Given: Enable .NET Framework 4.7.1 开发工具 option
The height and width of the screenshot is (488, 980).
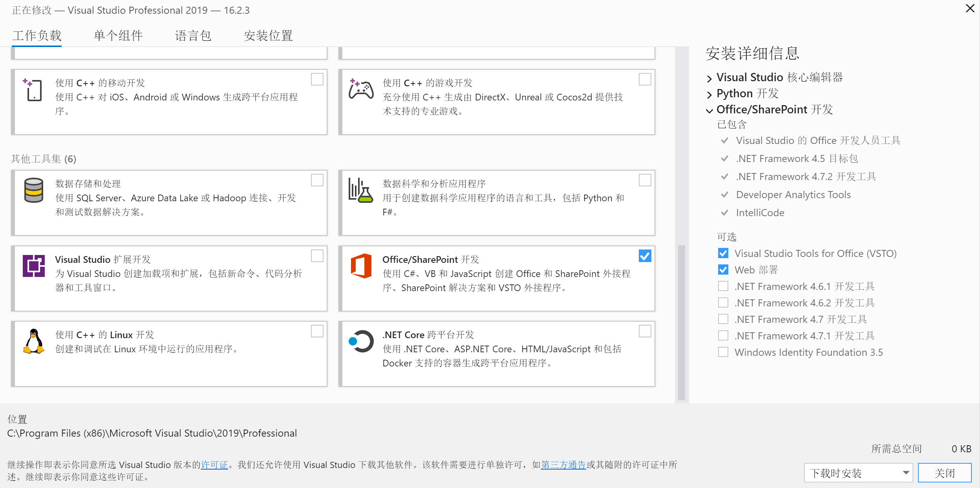Looking at the screenshot, I should [x=723, y=336].
